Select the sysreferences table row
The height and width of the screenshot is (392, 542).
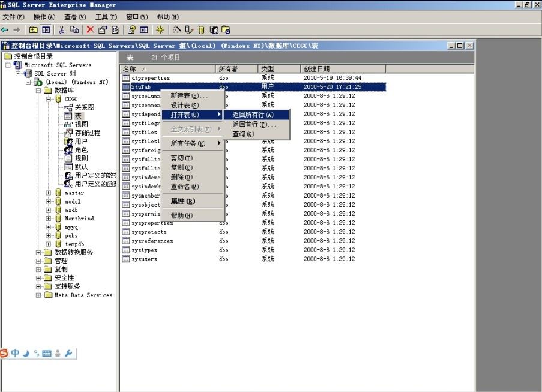point(253,241)
